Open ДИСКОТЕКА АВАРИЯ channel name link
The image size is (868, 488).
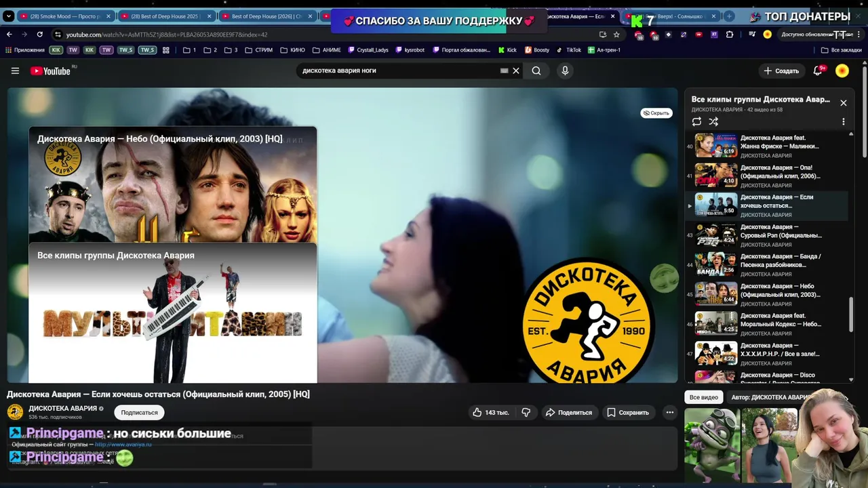62,408
